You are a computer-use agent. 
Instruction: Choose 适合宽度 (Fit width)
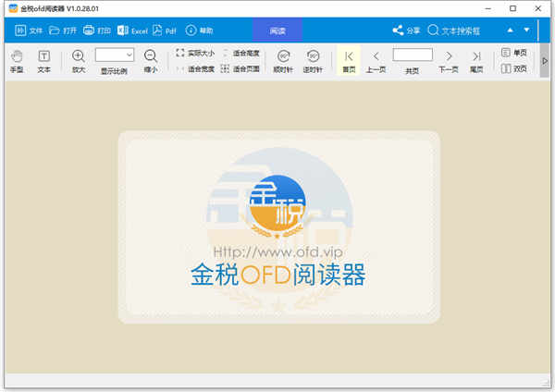pyautogui.click(x=195, y=69)
